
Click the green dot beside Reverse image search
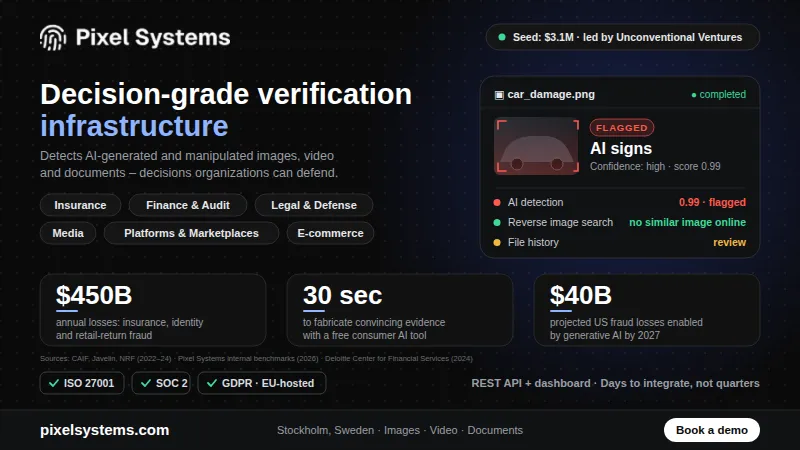[497, 222]
